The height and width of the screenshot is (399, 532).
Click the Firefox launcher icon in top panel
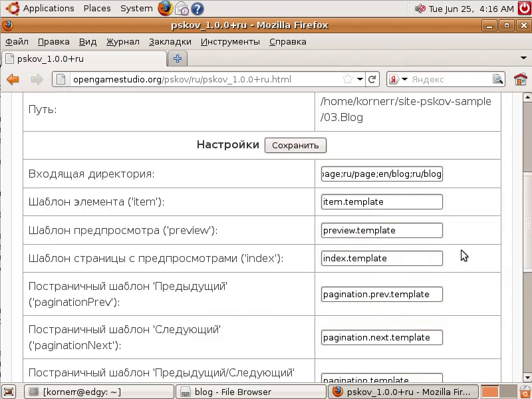coord(165,9)
